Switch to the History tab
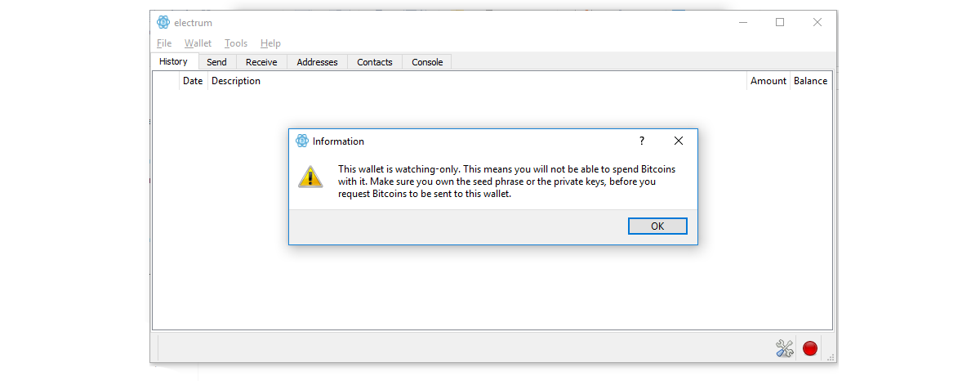Image resolution: width=980 pixels, height=381 pixels. [x=174, y=61]
